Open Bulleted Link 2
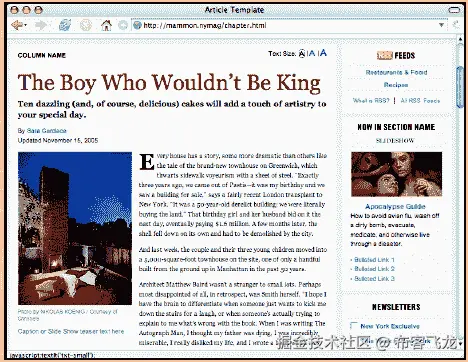 click(374, 269)
